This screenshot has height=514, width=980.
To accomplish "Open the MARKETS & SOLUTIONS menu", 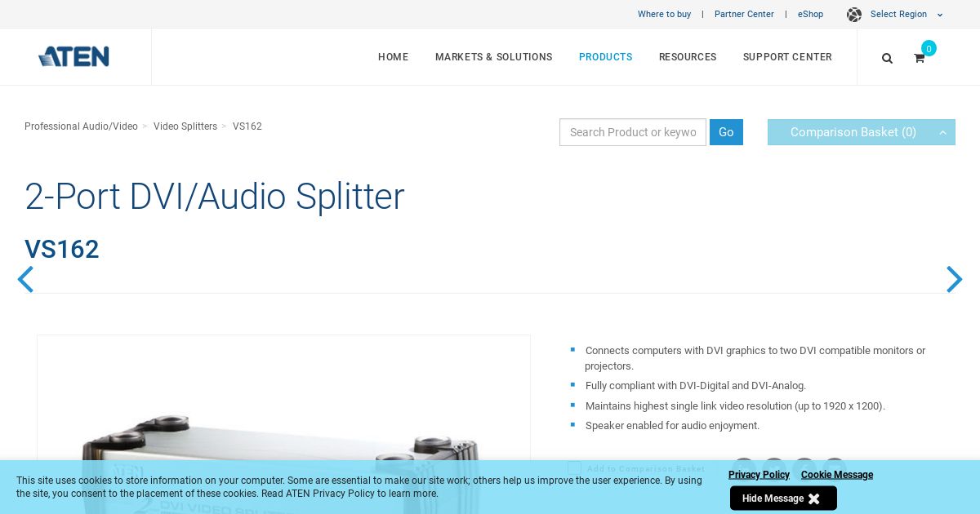I will pyautogui.click(x=493, y=57).
